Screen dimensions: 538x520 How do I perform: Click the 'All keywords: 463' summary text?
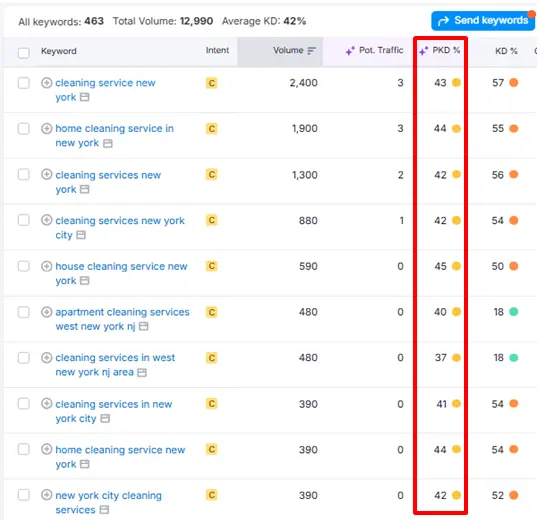[x=61, y=21]
